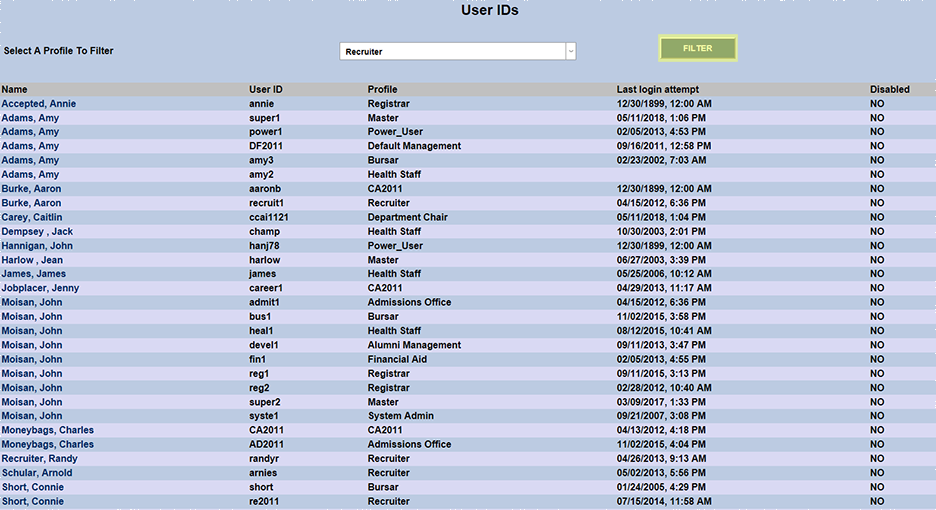The height and width of the screenshot is (510, 936).
Task: Open Burke, Aaron row with aaronb ID
Action: (x=31, y=189)
